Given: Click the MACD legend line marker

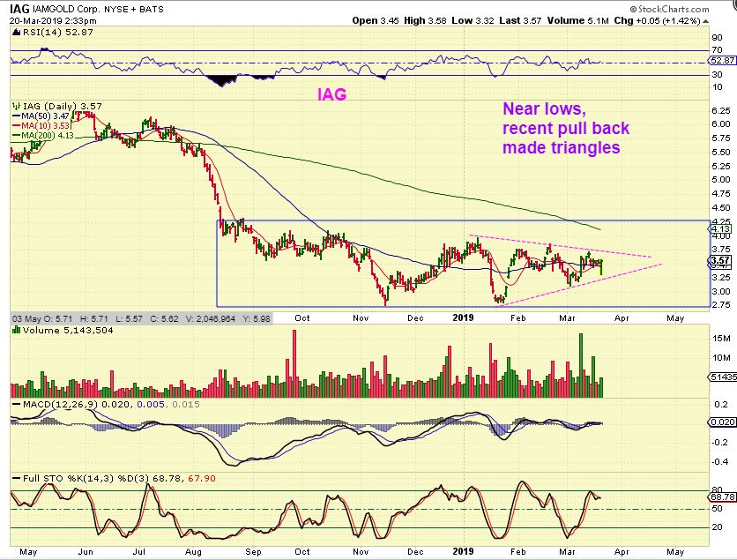Looking at the screenshot, I should click(17, 405).
